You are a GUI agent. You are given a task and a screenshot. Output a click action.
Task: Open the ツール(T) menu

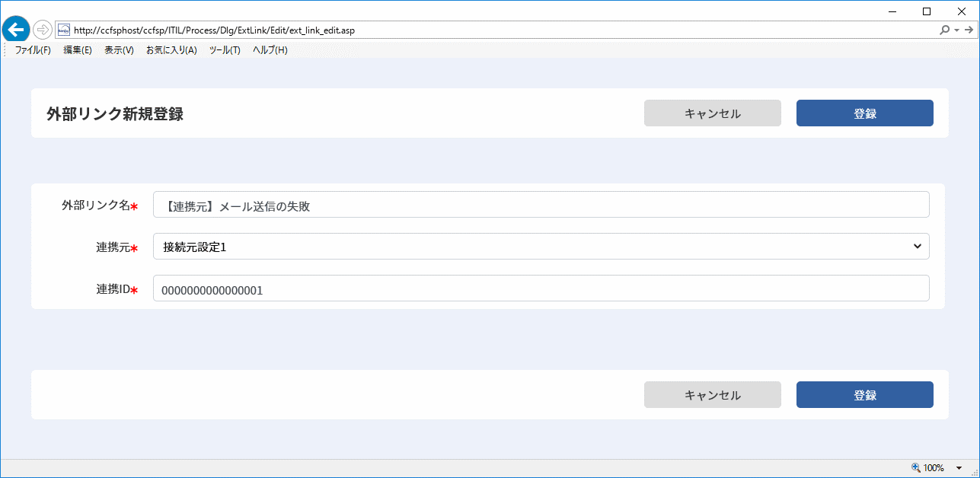point(225,50)
